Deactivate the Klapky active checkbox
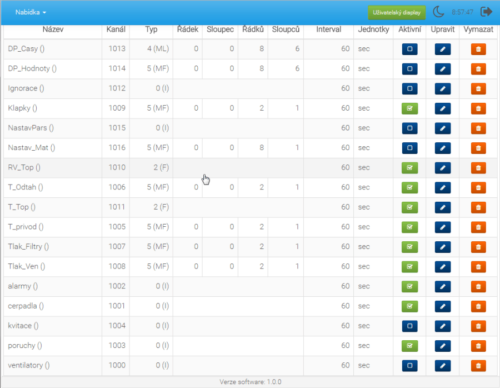The height and width of the screenshot is (388, 500). tap(410, 108)
